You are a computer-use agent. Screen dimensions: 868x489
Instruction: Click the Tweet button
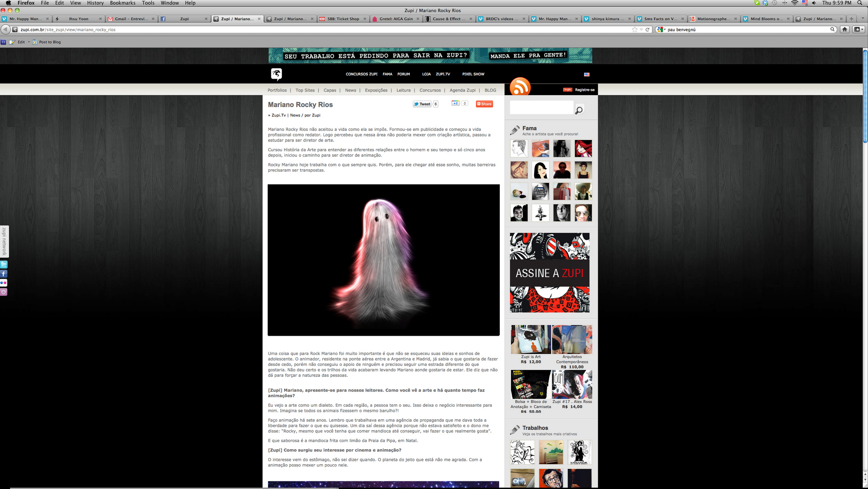[x=422, y=104]
